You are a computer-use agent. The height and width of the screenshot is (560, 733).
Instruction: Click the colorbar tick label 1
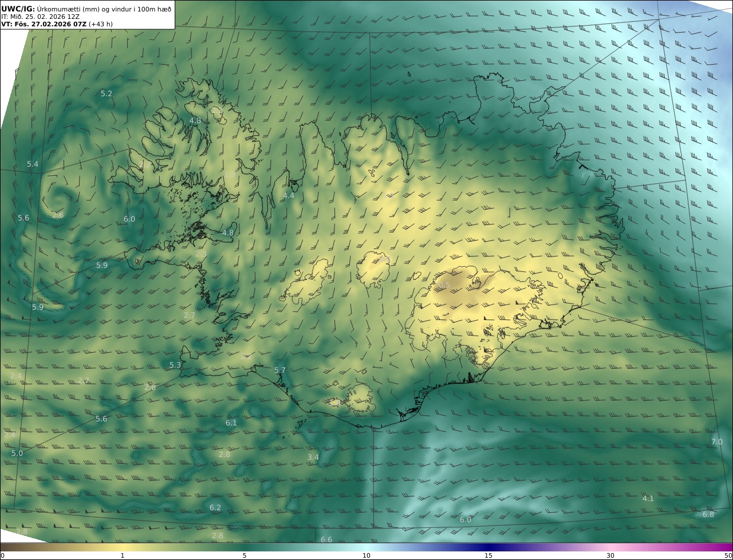[123, 555]
